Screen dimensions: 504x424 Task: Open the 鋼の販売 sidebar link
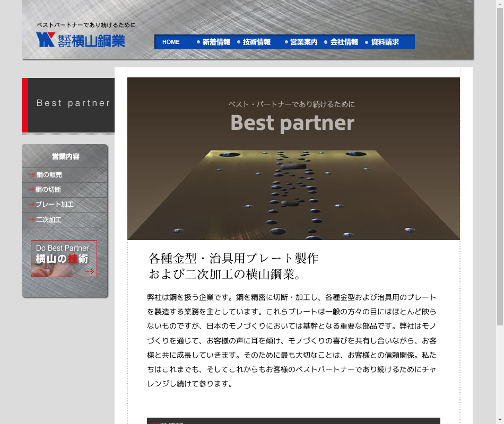[x=49, y=175]
